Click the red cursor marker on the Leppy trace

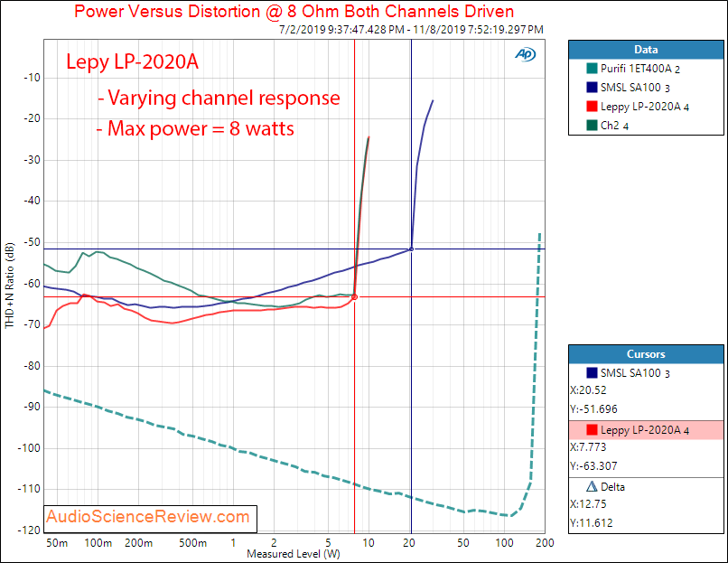[355, 296]
